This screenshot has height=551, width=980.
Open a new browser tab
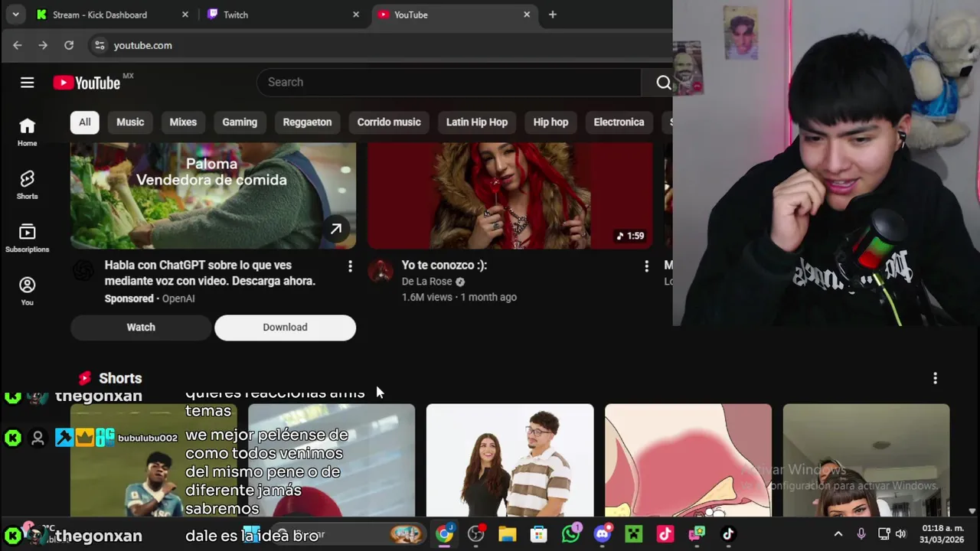pos(553,15)
